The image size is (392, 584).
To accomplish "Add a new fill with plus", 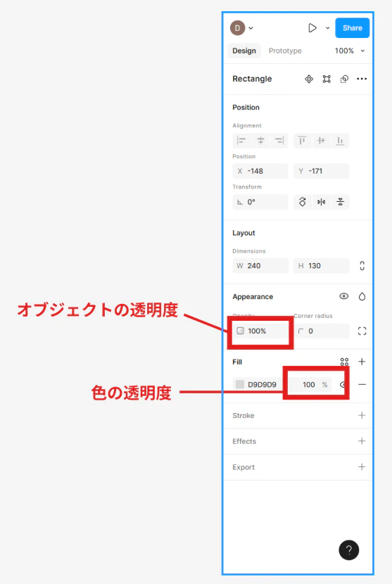I will tap(362, 362).
